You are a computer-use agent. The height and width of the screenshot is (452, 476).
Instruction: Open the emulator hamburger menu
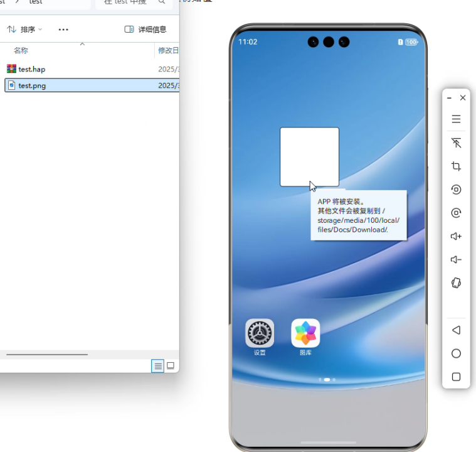pos(456,119)
